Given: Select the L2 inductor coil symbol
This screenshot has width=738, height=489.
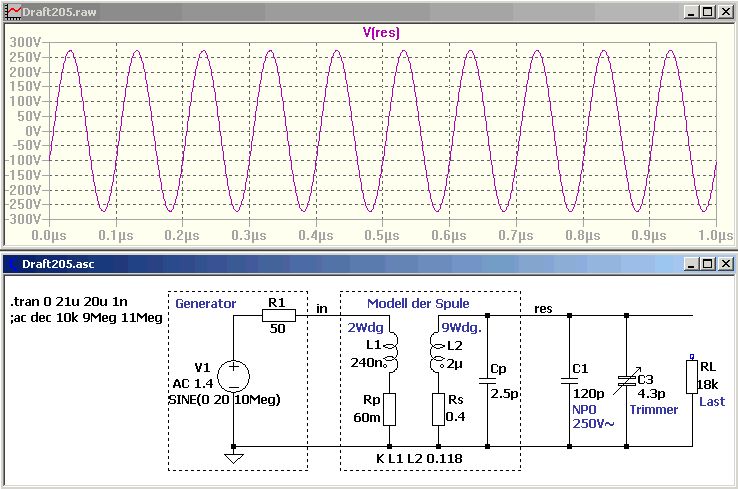Looking at the screenshot, I should click(438, 353).
